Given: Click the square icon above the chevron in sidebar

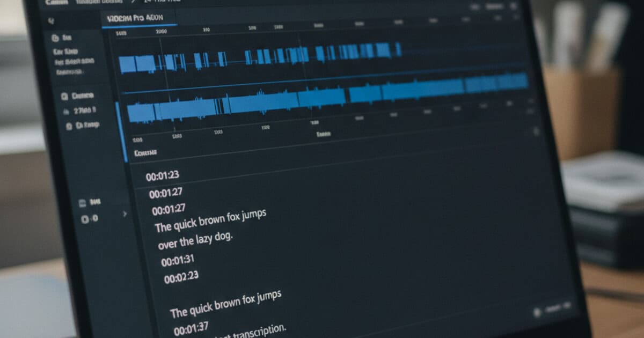Looking at the screenshot, I should tap(83, 203).
